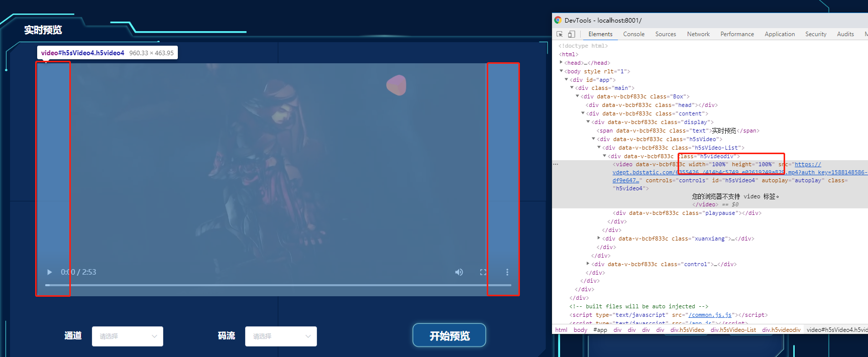868x357 pixels.
Task: Collapse the div class display node
Action: (588, 122)
